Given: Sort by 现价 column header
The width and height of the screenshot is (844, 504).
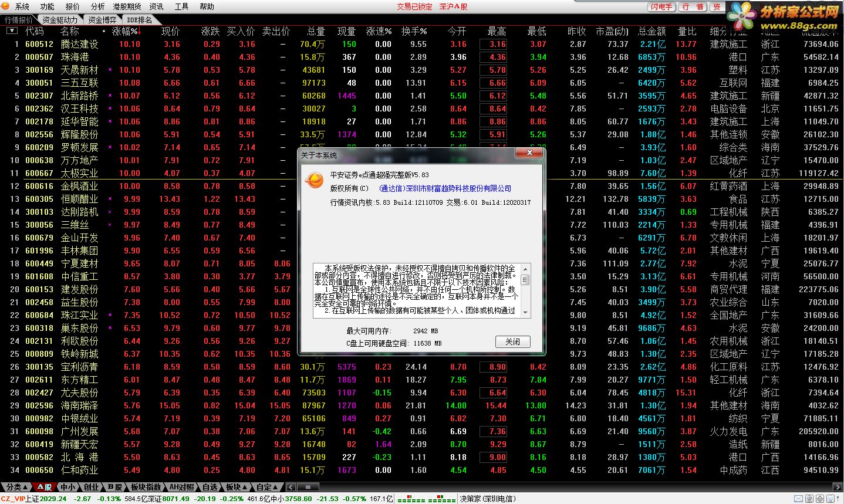Looking at the screenshot, I should click(170, 31).
